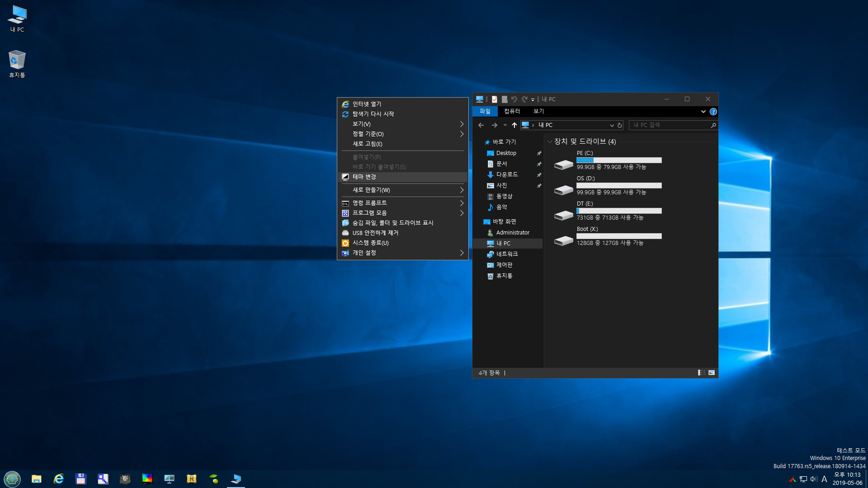
Task: Launch Internet Explorer from the taskbar
Action: pos(59,479)
